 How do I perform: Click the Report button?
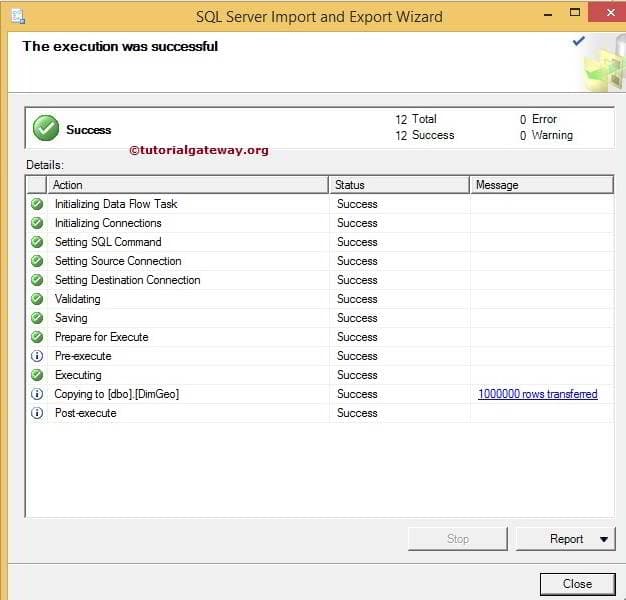[x=566, y=539]
